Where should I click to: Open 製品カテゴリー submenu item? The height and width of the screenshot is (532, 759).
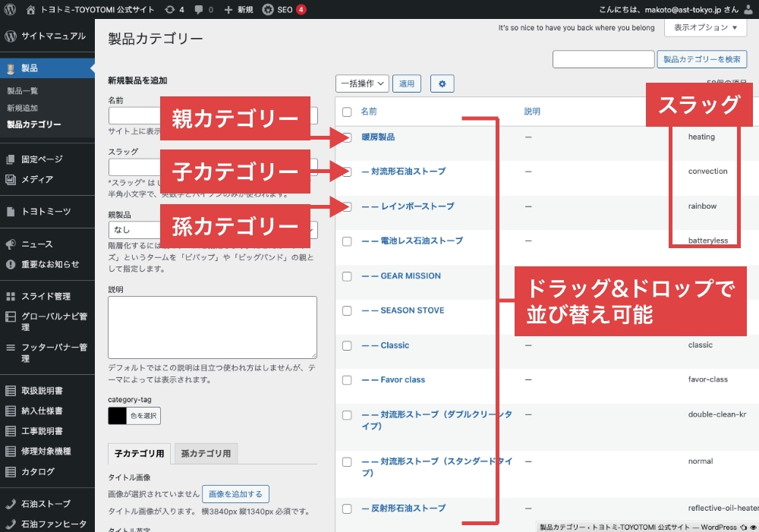click(x=34, y=124)
